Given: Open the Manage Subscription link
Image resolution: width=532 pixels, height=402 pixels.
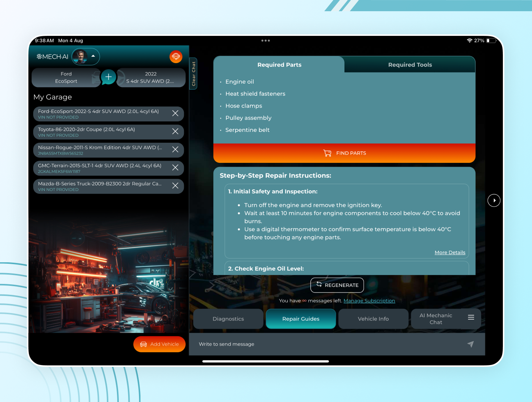Looking at the screenshot, I should tap(369, 301).
